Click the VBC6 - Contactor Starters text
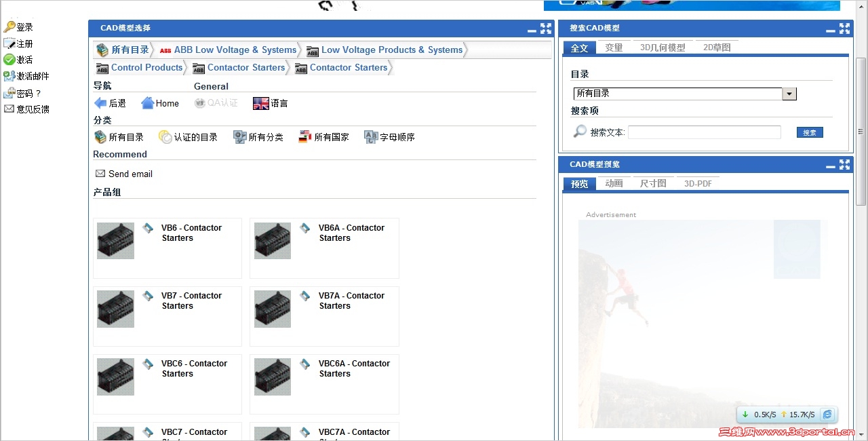 tap(194, 368)
